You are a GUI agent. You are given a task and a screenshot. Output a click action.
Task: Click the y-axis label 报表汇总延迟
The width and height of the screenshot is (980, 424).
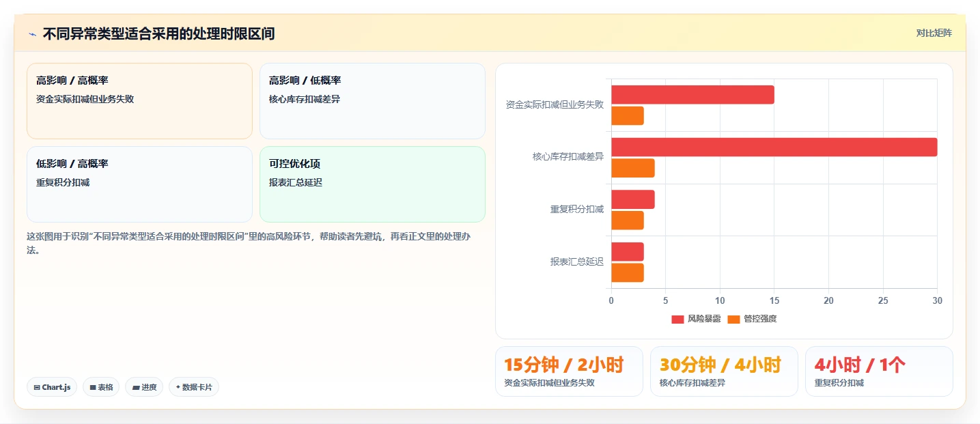(x=577, y=262)
